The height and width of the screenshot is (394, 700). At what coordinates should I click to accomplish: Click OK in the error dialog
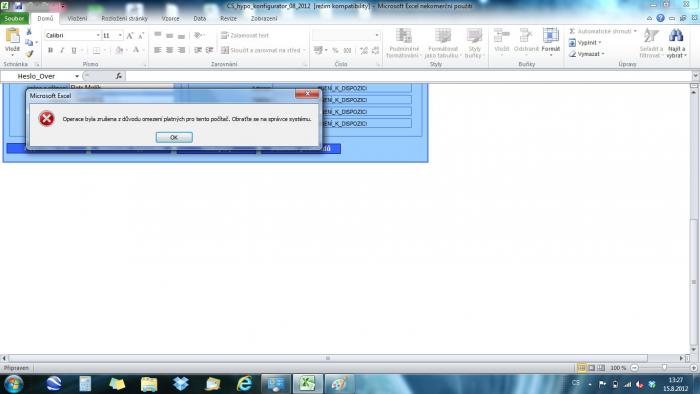pos(174,137)
